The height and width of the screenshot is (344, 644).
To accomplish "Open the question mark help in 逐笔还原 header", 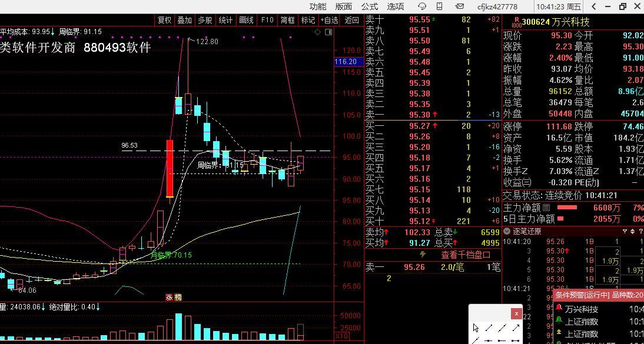I will coord(640,232).
